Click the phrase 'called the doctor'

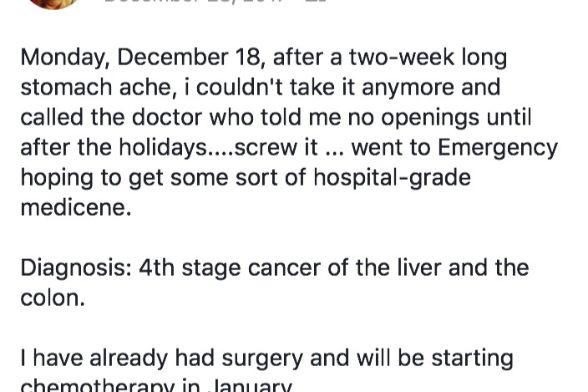115,118
